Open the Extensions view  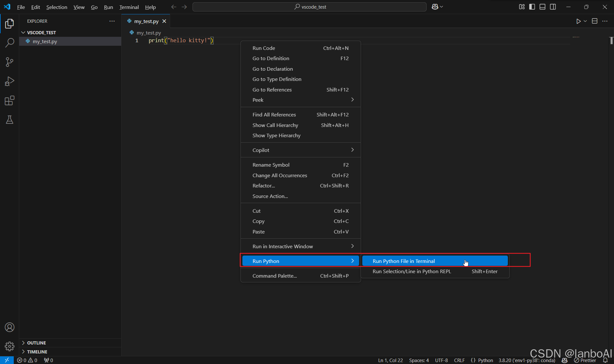point(10,101)
